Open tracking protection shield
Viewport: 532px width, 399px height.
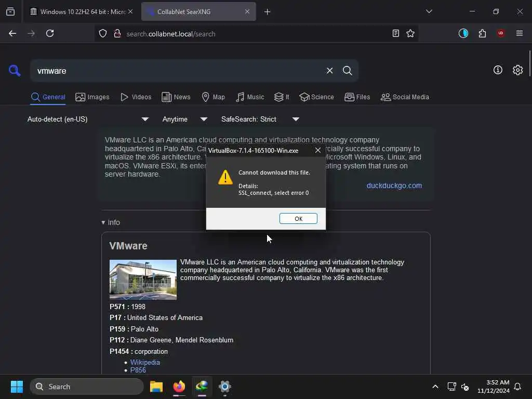pos(103,34)
